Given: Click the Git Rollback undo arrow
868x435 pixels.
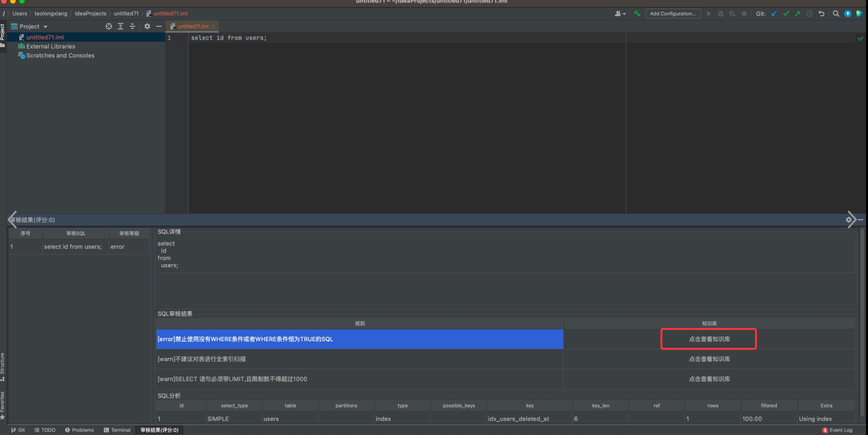Looking at the screenshot, I should (x=821, y=14).
